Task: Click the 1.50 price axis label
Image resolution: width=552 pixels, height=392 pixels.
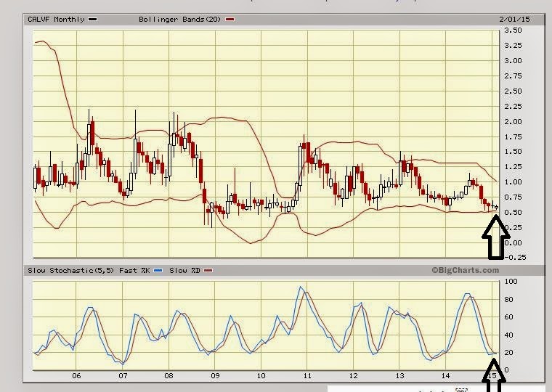Action: [513, 152]
